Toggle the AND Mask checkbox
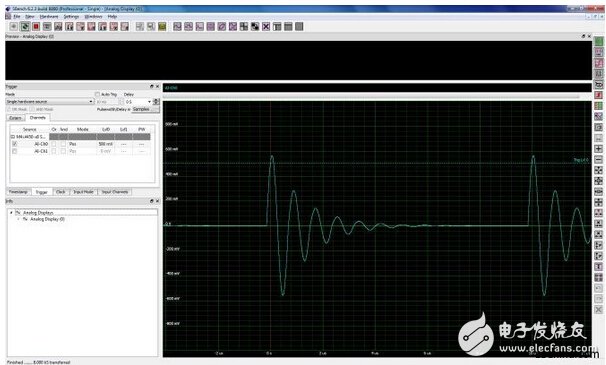This screenshot has width=606, height=365. click(32, 109)
